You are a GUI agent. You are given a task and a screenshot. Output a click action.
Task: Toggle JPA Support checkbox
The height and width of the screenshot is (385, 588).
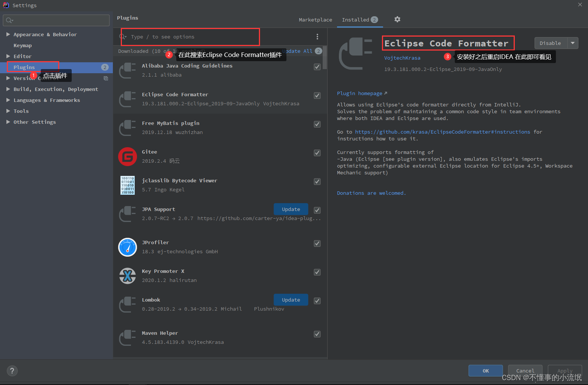tap(317, 210)
